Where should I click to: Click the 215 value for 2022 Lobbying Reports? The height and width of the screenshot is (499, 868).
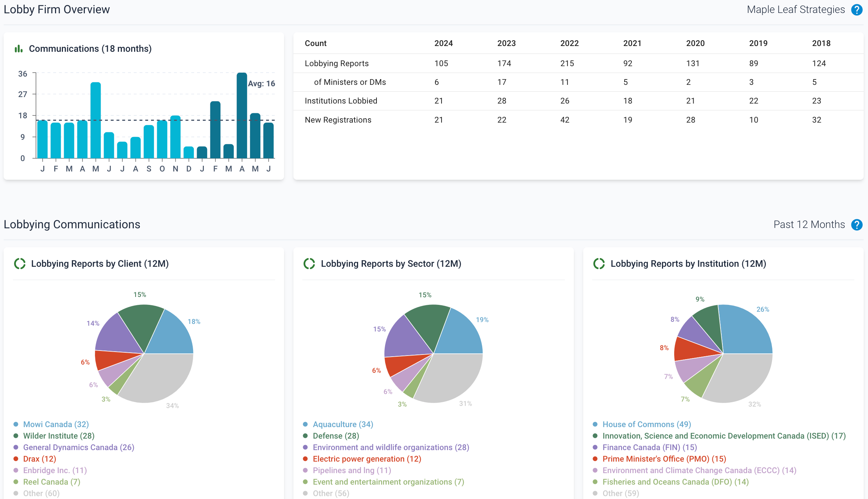[x=567, y=63]
